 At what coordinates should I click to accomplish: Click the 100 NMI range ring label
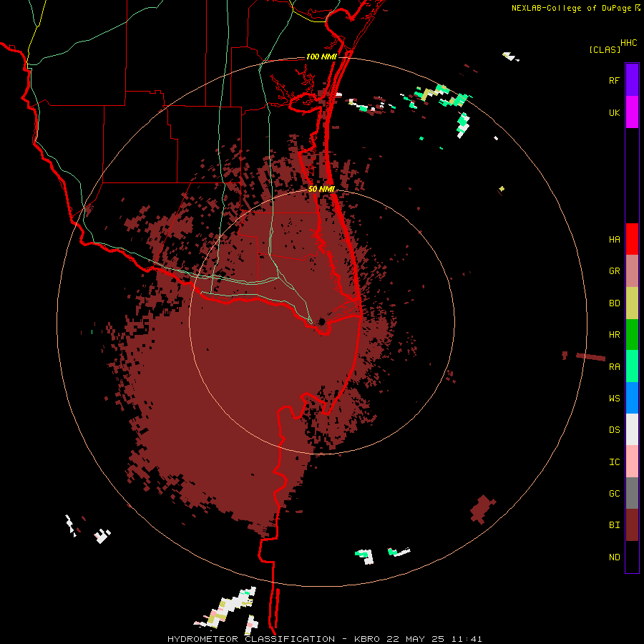coord(321,57)
